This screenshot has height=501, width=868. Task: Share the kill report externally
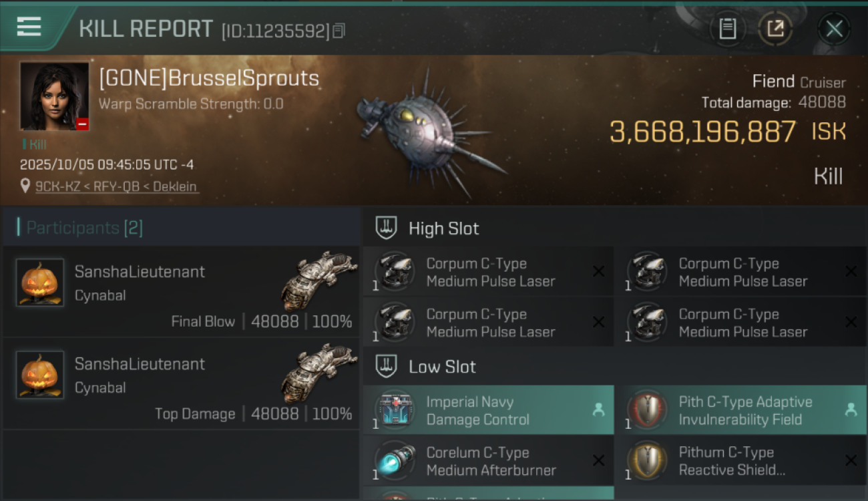(775, 29)
